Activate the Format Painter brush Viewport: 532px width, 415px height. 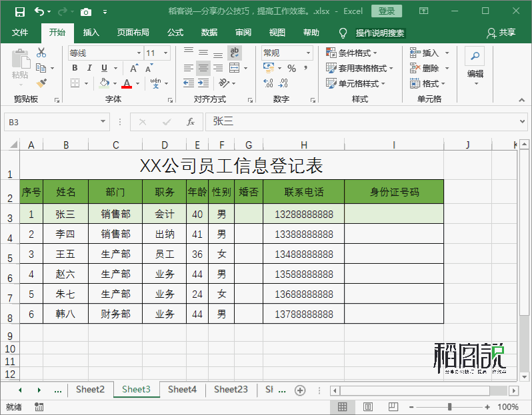pos(41,83)
